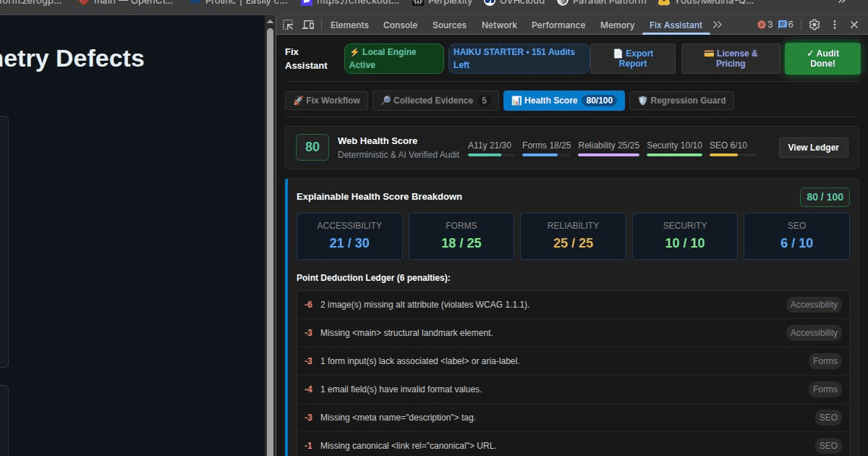Switch to the Memory tab
The height and width of the screenshot is (456, 868).
617,25
